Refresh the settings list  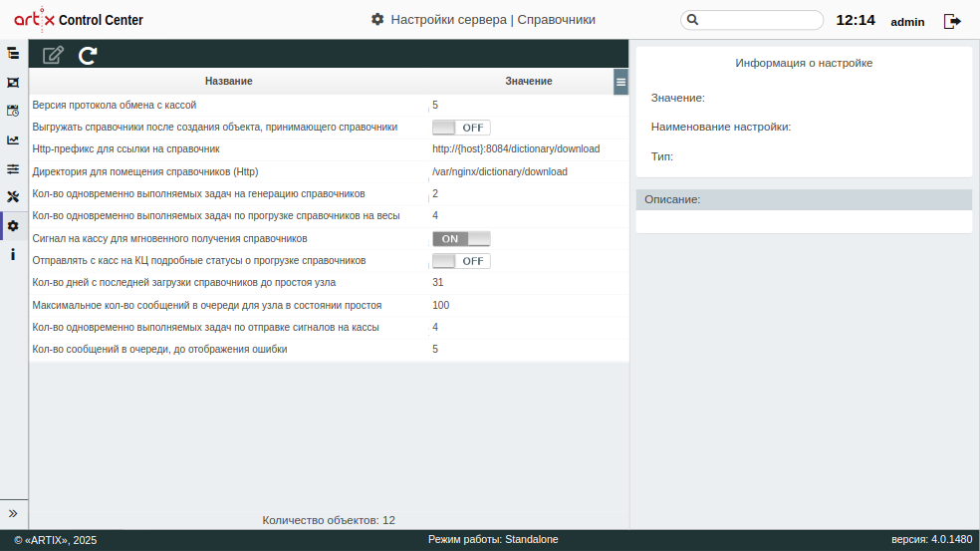(x=88, y=56)
